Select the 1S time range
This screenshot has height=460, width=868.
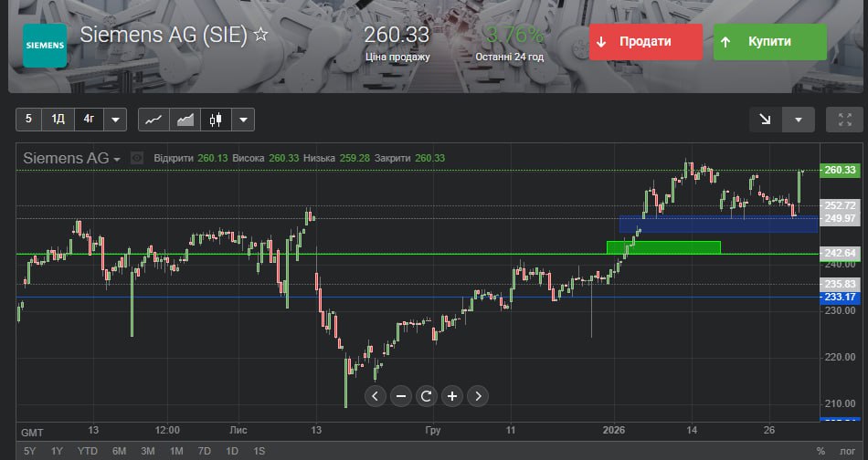click(x=259, y=451)
